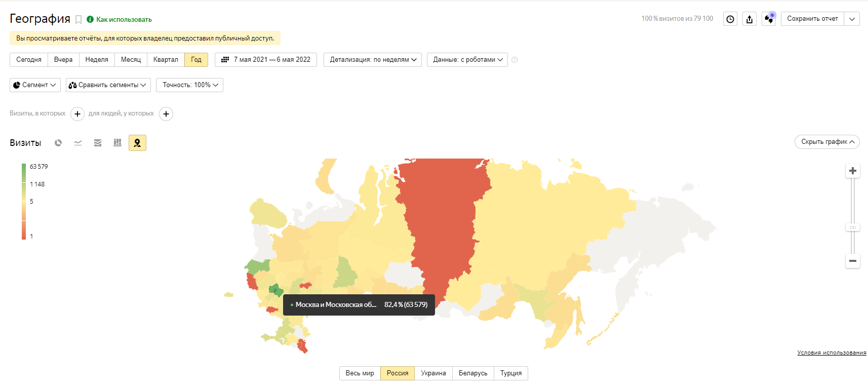Select the stacked area chart icon
Screen dimensions: 868x387
pos(98,143)
